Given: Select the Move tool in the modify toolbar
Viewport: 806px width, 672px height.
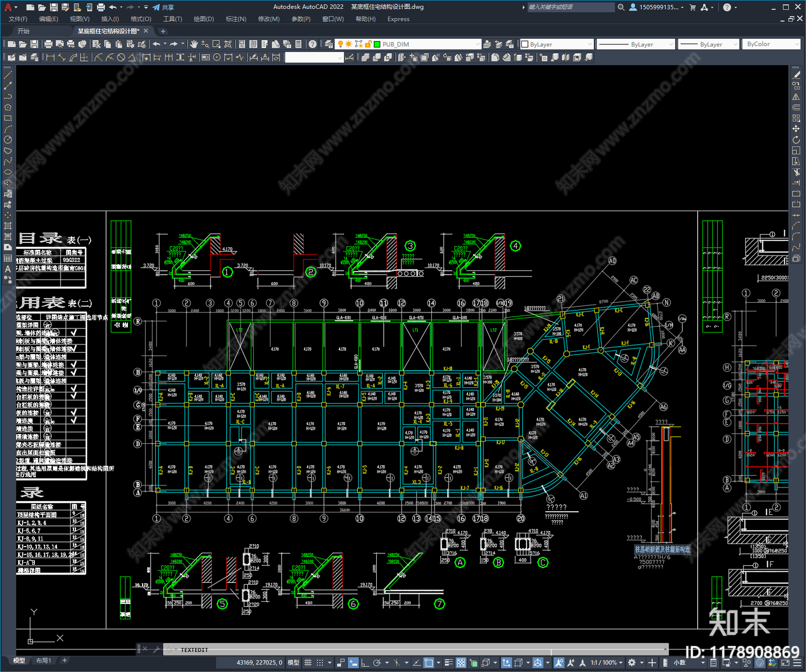Looking at the screenshot, I should pos(796,129).
